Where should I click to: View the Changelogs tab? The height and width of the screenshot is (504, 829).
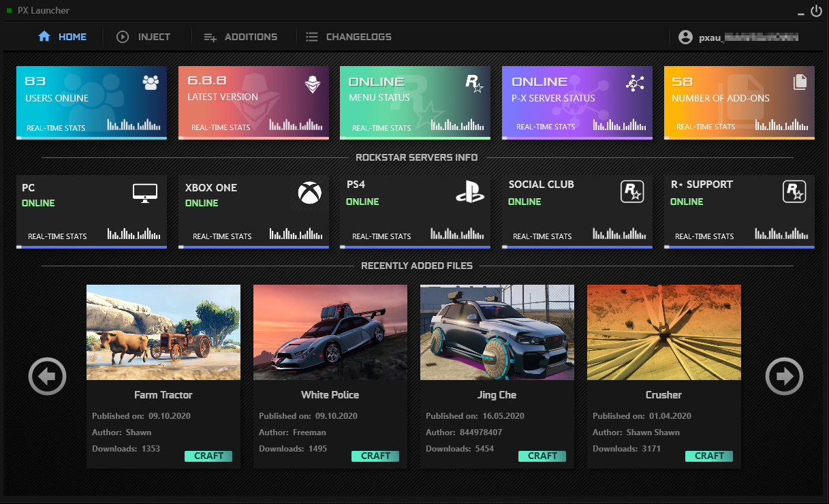click(349, 37)
